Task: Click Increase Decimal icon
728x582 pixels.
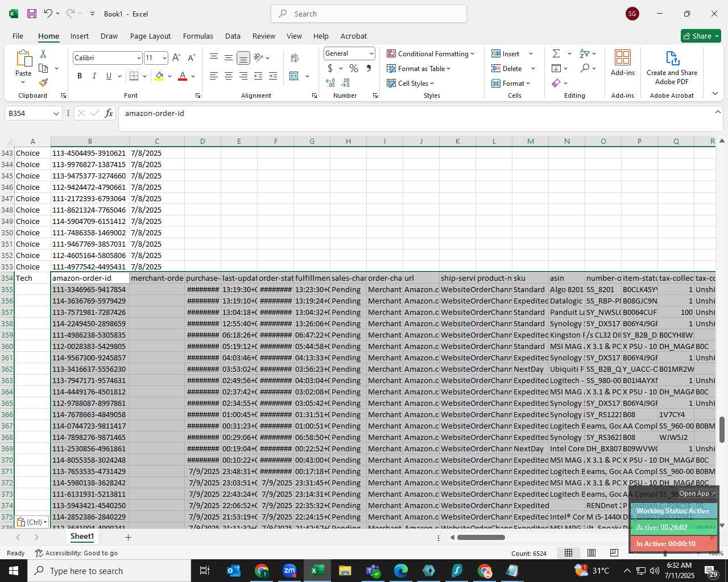Action: click(x=330, y=83)
